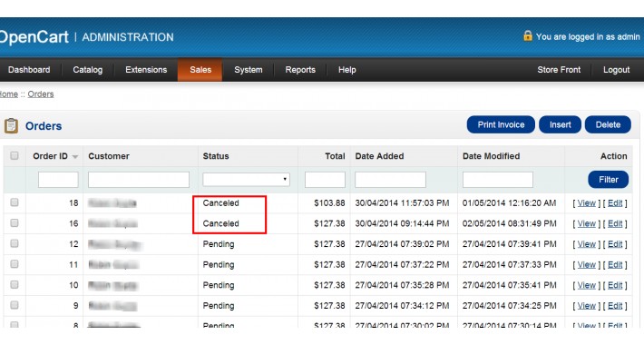Sort by the Date Modified column header
644x345 pixels.
(491, 156)
